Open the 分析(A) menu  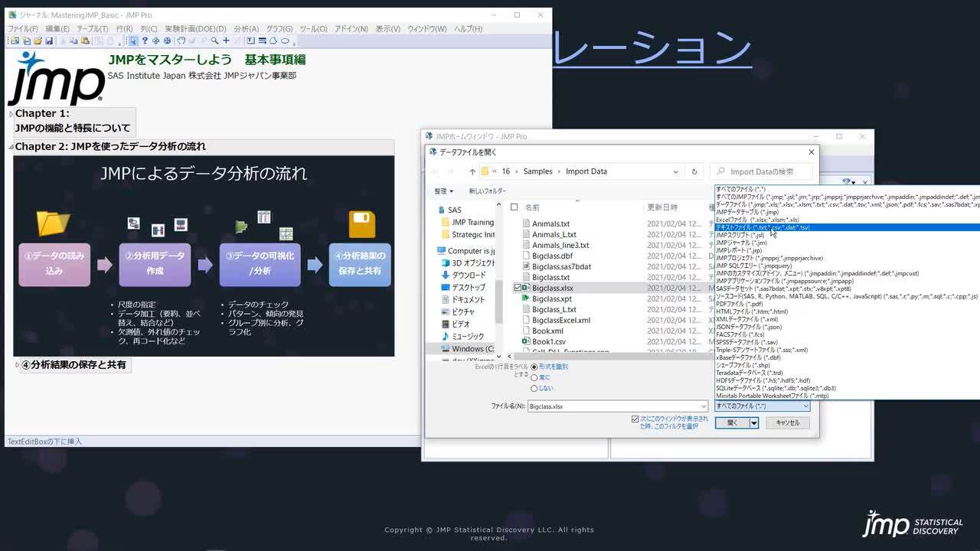pos(246,29)
